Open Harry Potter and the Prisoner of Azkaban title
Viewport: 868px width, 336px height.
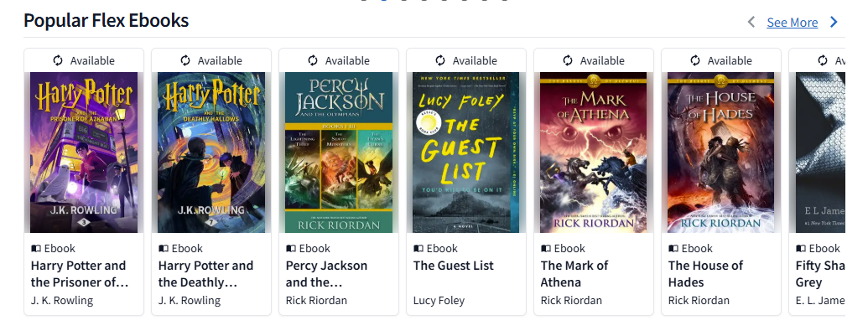[x=80, y=274]
